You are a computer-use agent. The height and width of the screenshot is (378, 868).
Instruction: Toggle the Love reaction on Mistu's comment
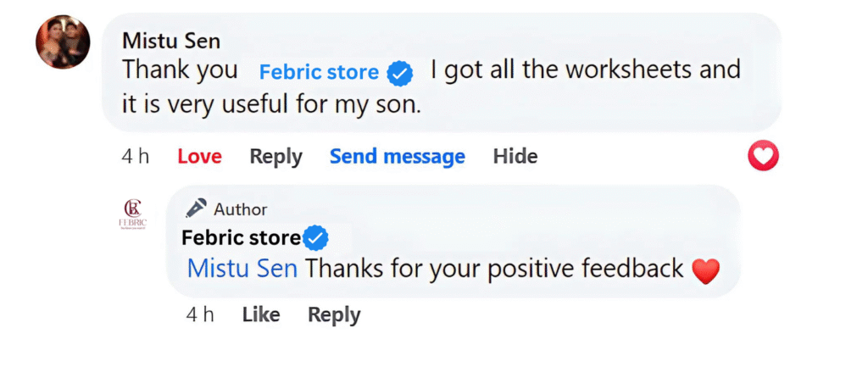click(x=199, y=157)
